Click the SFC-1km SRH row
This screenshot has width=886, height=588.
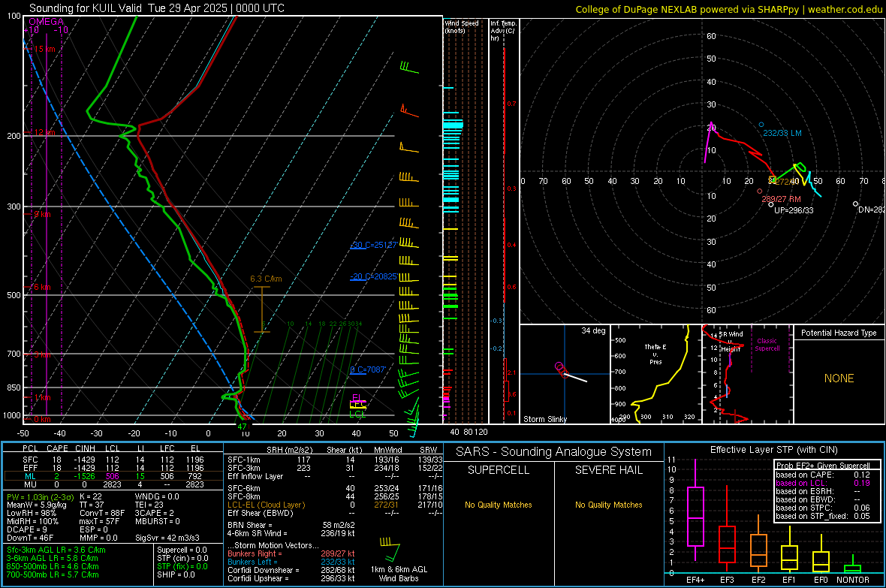click(x=335, y=460)
